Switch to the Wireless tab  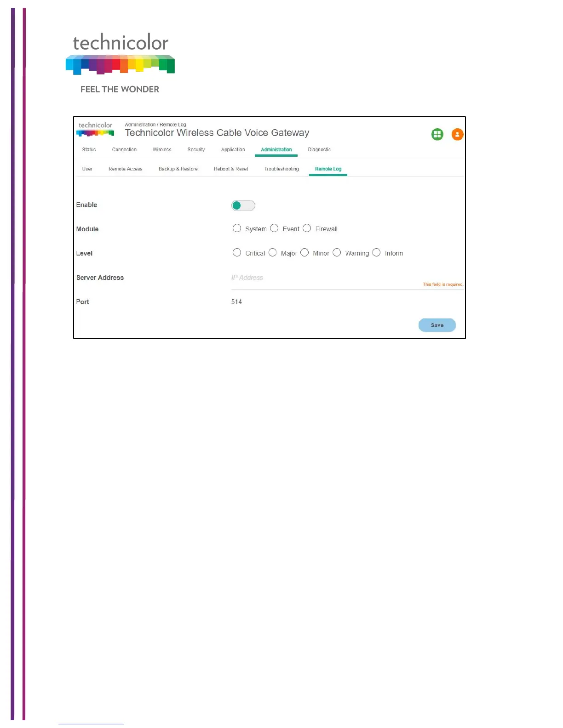pos(162,150)
